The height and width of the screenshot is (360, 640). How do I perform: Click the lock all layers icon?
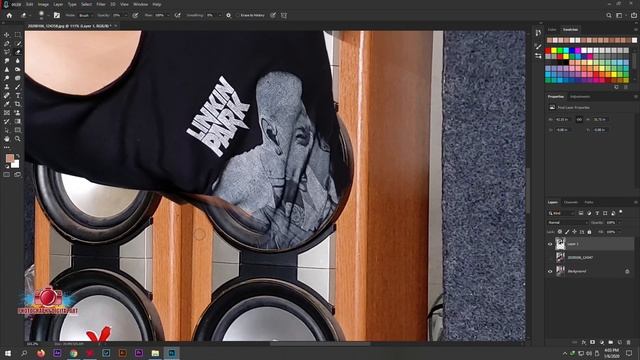[589, 232]
